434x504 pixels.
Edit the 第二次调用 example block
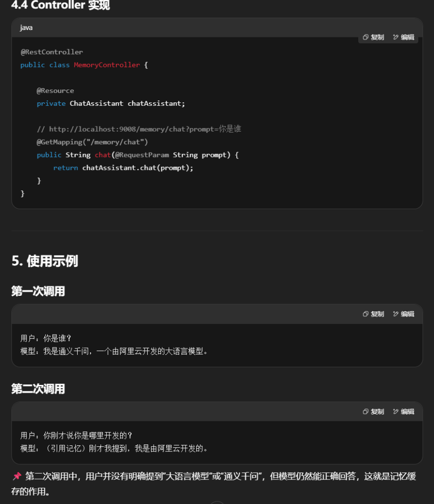point(396,411)
